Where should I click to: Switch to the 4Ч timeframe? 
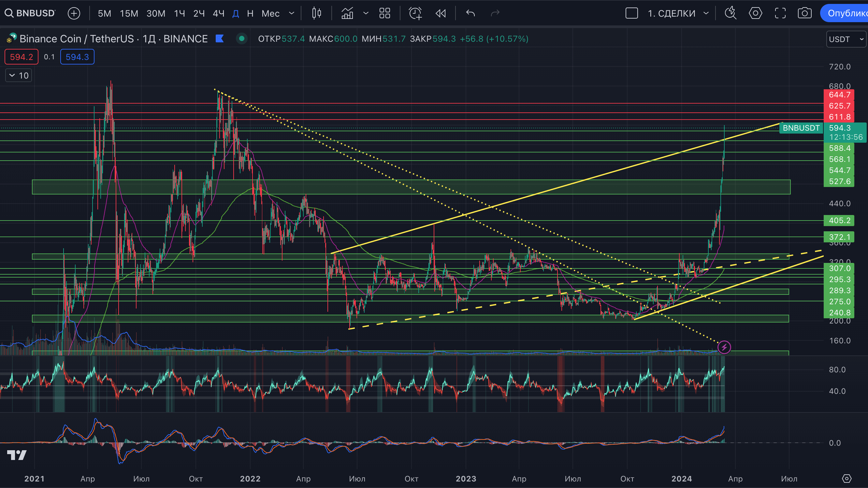(218, 13)
